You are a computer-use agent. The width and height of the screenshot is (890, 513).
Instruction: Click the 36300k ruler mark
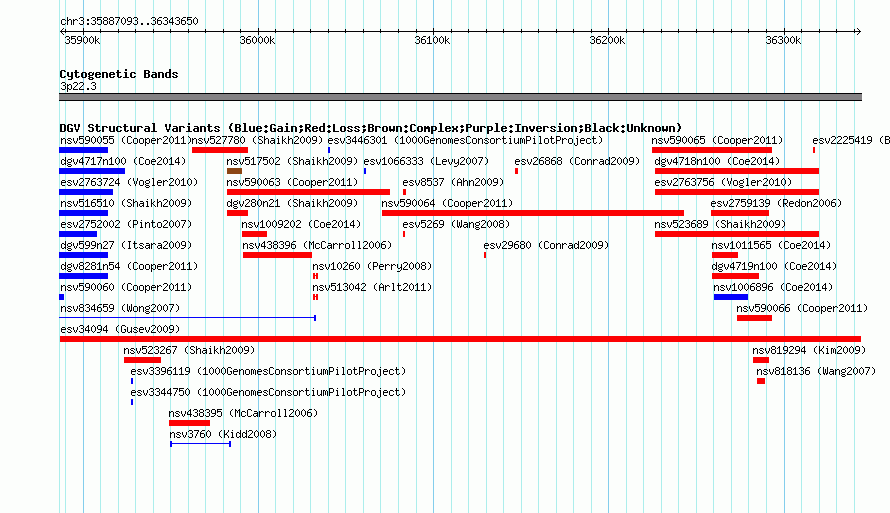(783, 40)
